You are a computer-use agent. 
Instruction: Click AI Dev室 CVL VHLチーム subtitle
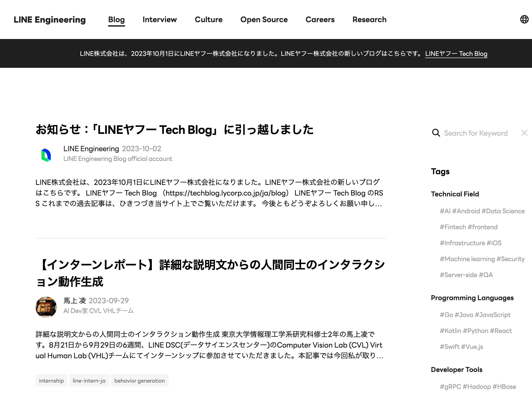click(98, 311)
